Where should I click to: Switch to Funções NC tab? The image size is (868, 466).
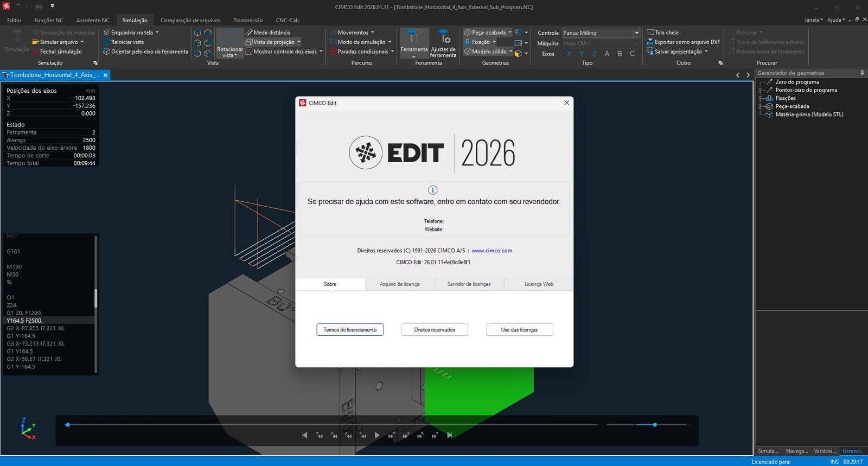pos(49,20)
